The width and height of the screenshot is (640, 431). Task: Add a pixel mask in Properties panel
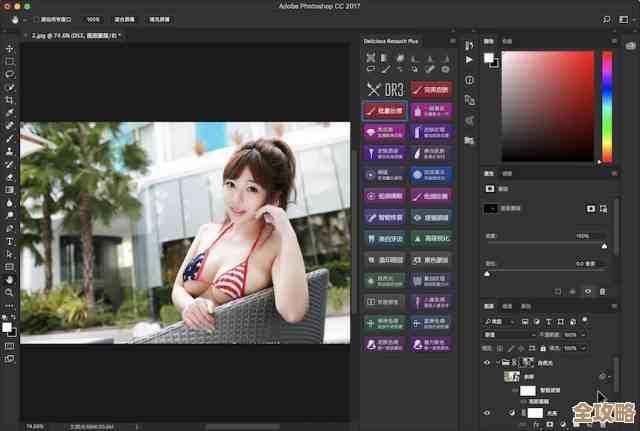[x=591, y=209]
